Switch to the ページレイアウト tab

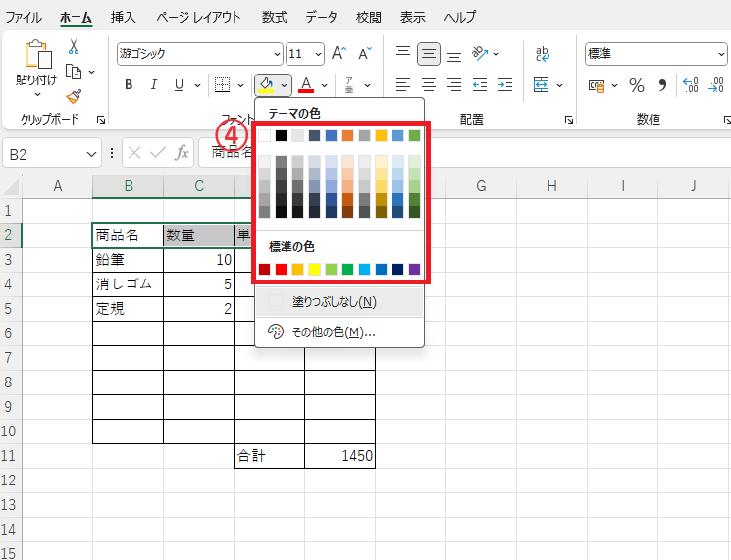point(198,18)
